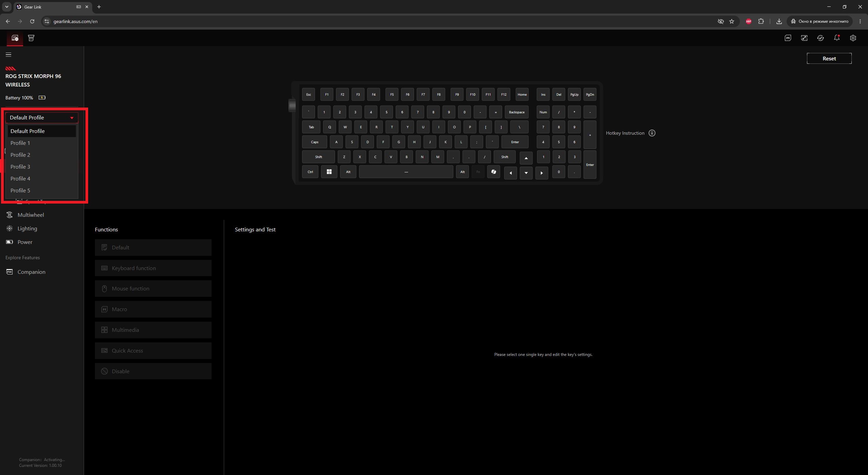This screenshot has height=475, width=868.
Task: Select Keyboard function option
Action: click(x=153, y=268)
